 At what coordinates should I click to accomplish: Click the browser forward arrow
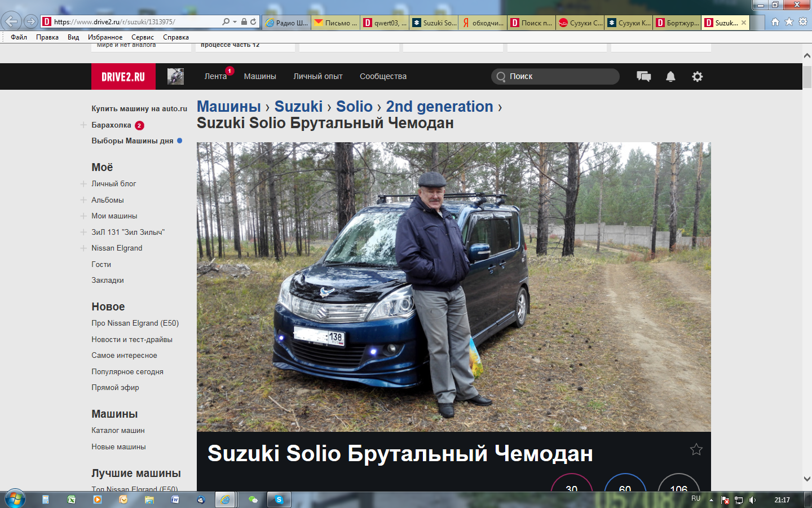pyautogui.click(x=31, y=21)
